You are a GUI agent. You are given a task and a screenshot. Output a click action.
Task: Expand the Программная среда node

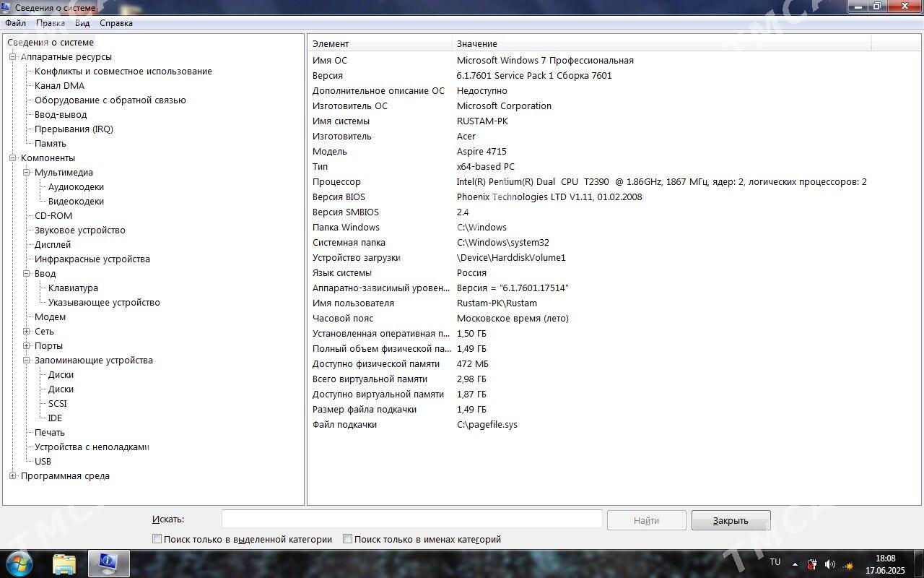point(12,476)
